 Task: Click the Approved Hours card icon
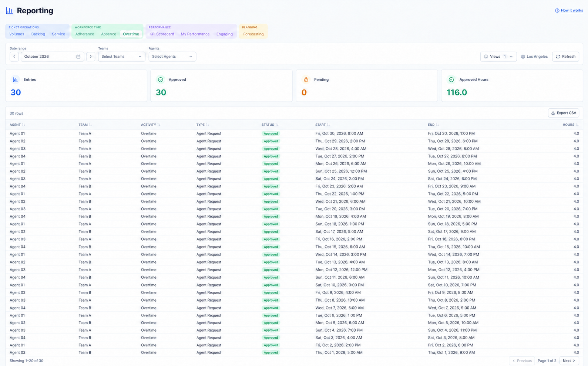[x=451, y=79]
